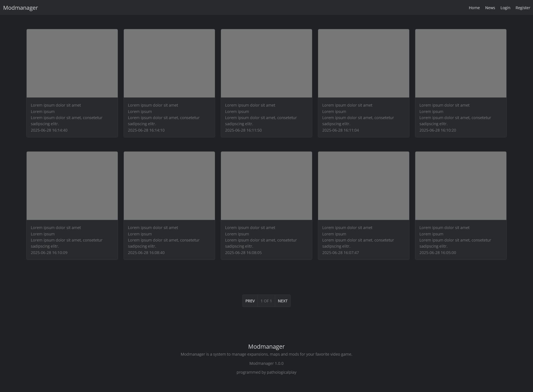Open the News navigation link
The width and height of the screenshot is (533, 392).
pos(490,8)
